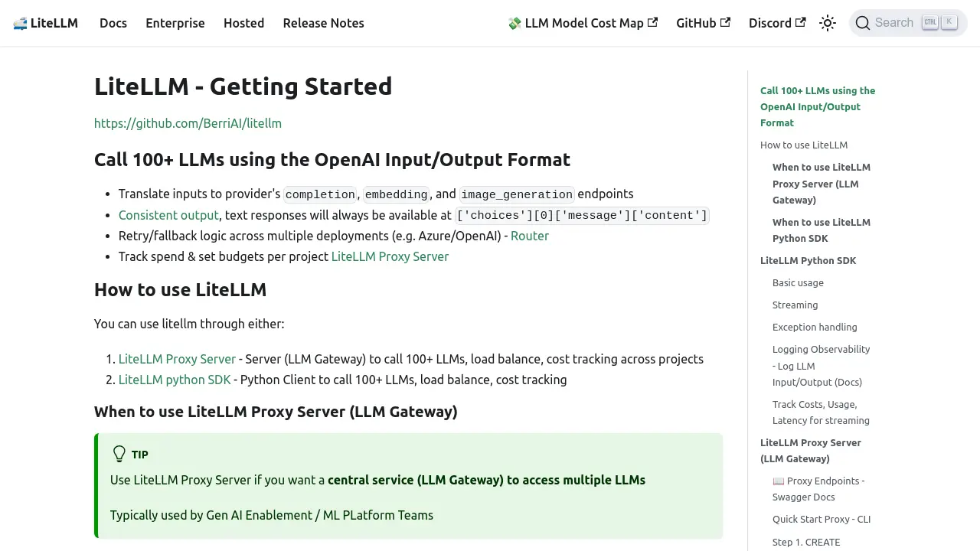Jump to Step 1. CREATE in sidebar
This screenshot has height=551, width=980.
coord(806,542)
